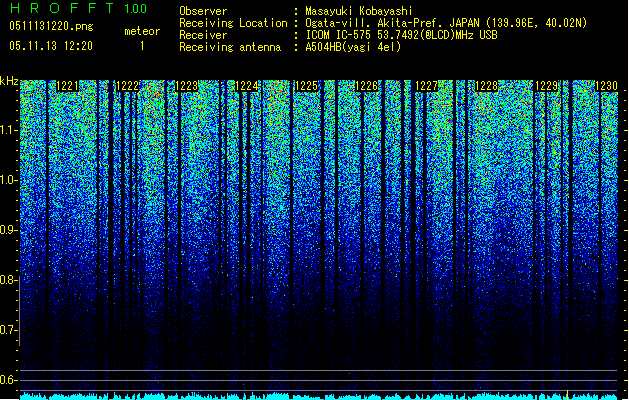Viewport: 629px width, 400px height.
Task: Click the Receiver label
Action: (203, 35)
